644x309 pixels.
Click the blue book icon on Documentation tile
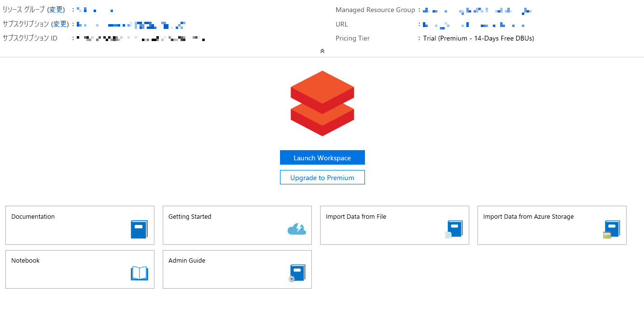tap(140, 229)
